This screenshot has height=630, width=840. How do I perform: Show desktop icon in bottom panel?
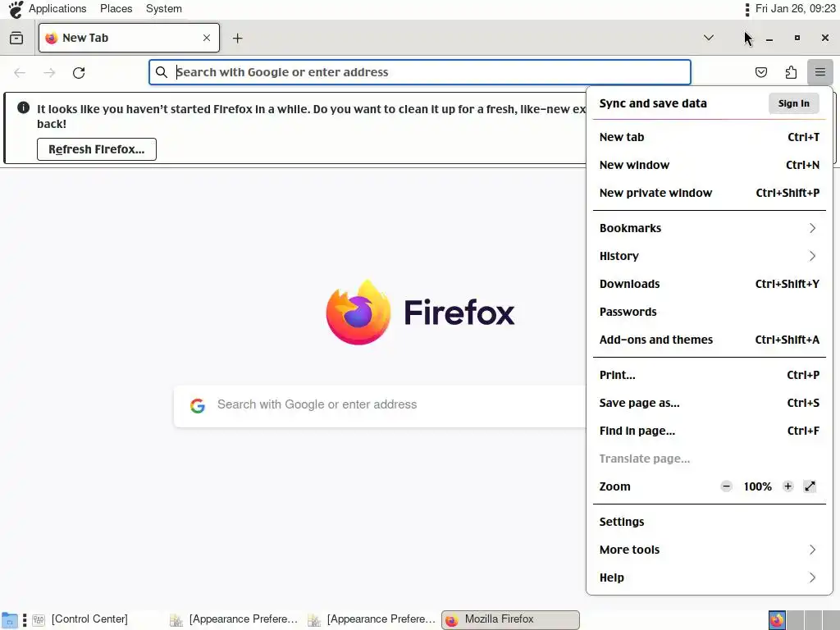(10, 620)
